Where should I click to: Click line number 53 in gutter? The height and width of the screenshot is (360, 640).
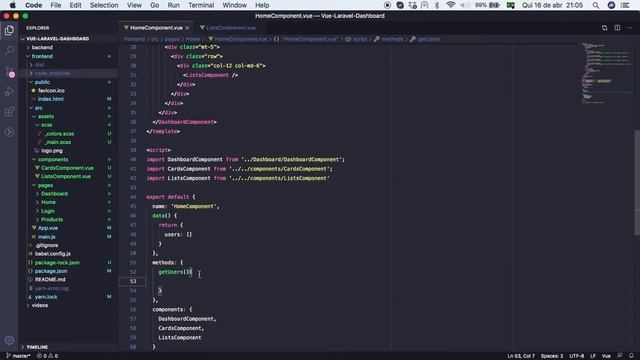[133, 281]
